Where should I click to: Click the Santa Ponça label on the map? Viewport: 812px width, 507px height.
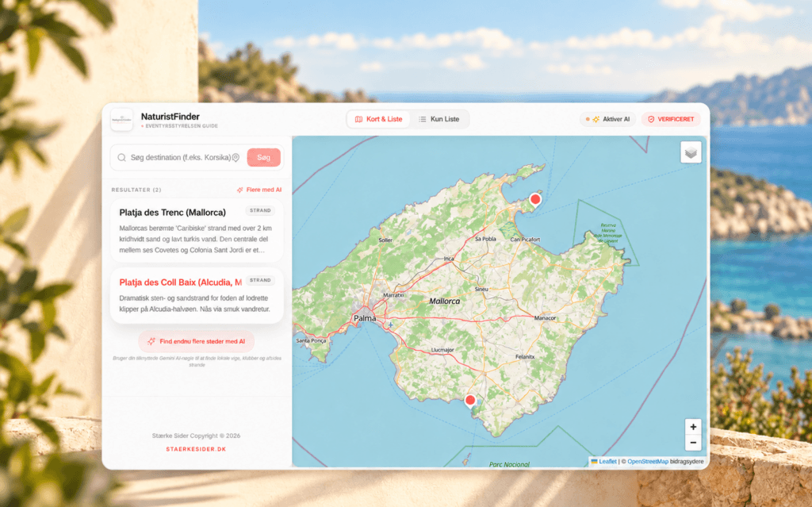(x=311, y=341)
